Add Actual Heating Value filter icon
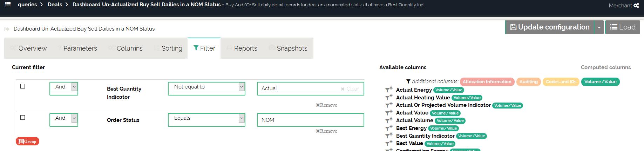 click(388, 98)
